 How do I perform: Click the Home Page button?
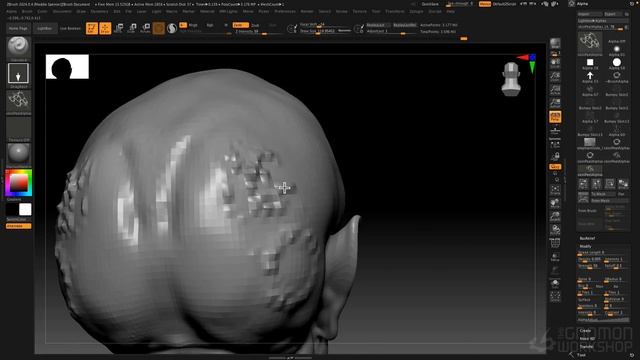(x=18, y=29)
